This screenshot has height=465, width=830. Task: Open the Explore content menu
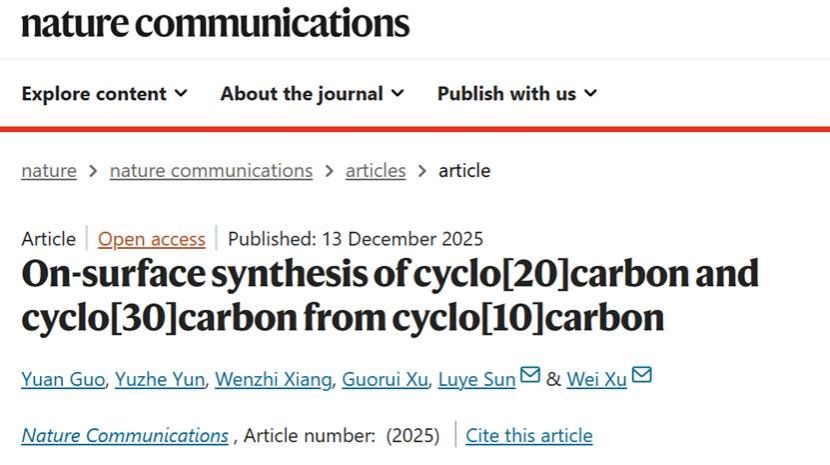(x=94, y=94)
